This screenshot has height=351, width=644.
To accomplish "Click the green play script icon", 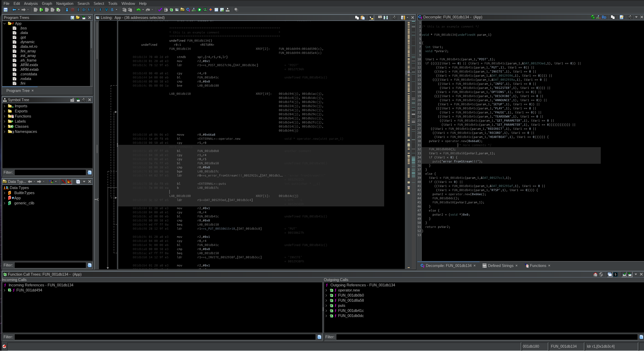I will (x=199, y=10).
